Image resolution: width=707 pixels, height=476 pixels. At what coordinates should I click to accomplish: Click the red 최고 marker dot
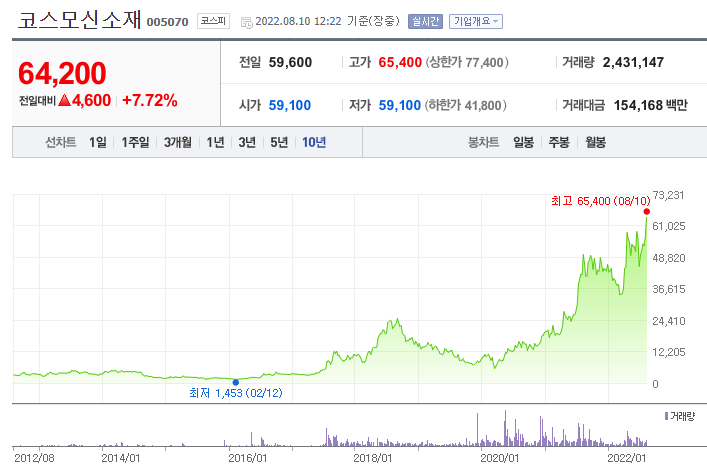click(x=647, y=211)
